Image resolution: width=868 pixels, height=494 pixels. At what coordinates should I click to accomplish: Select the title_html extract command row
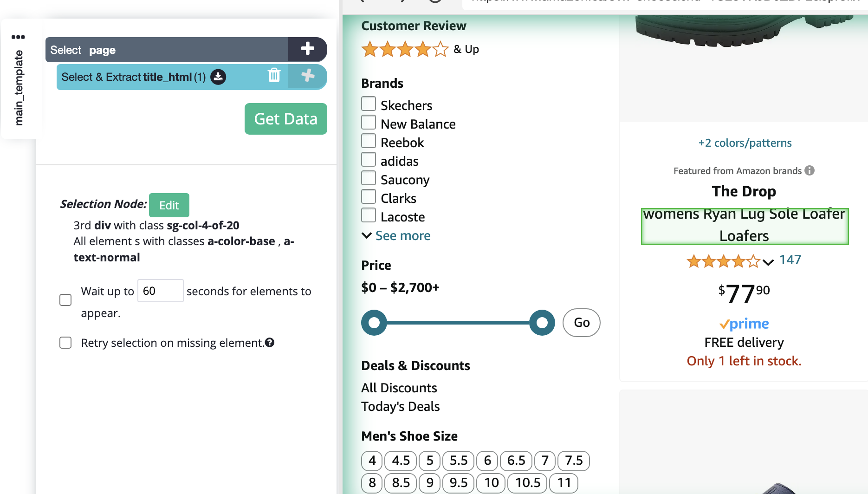(x=173, y=77)
